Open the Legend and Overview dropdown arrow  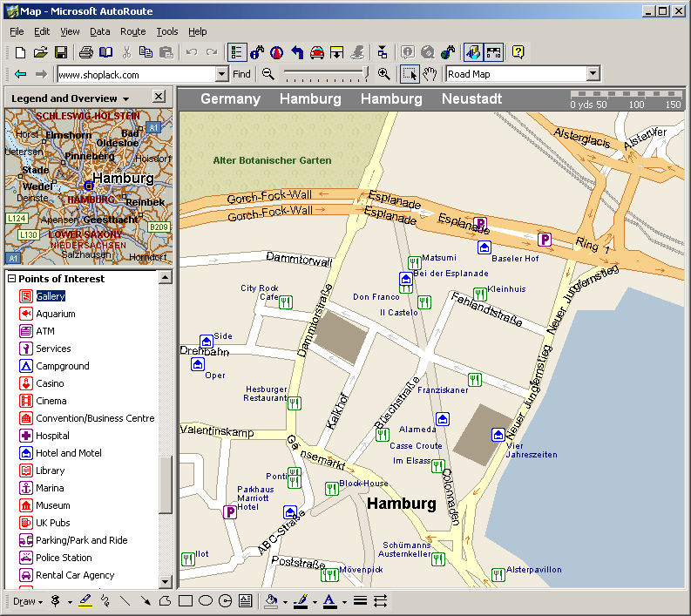pyautogui.click(x=126, y=99)
